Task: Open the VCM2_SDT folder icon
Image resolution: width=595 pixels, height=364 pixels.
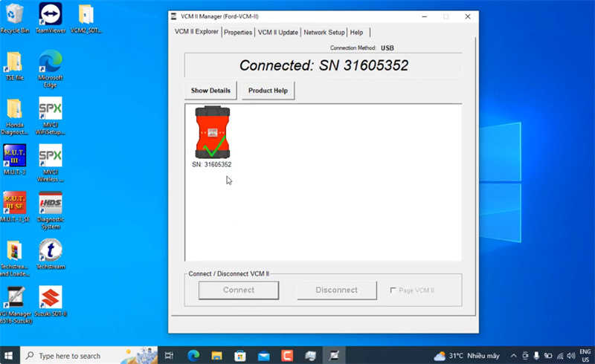Action: point(86,18)
